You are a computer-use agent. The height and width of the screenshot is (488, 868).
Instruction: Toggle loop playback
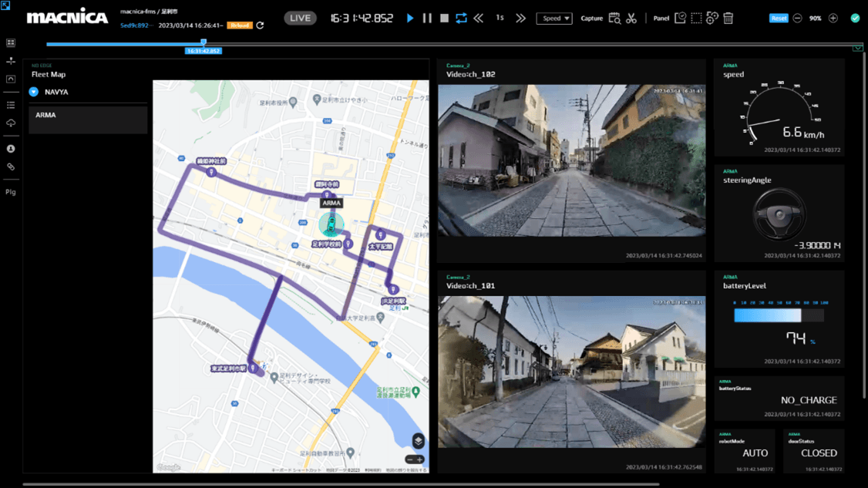pyautogui.click(x=461, y=18)
